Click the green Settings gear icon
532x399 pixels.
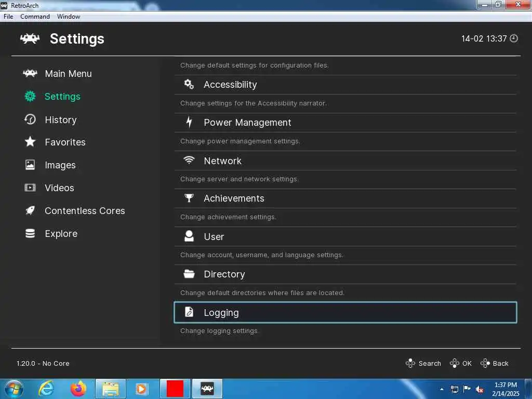(30, 96)
